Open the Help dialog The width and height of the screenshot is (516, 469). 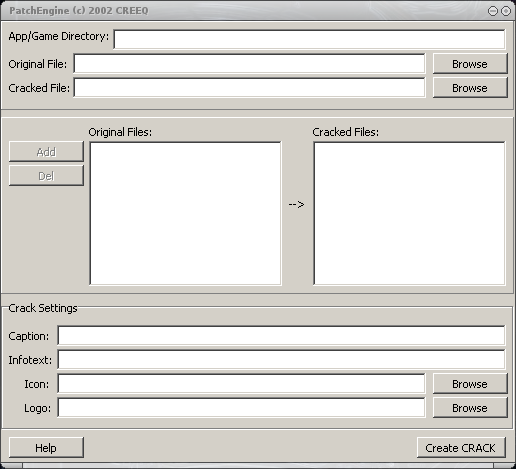point(46,448)
